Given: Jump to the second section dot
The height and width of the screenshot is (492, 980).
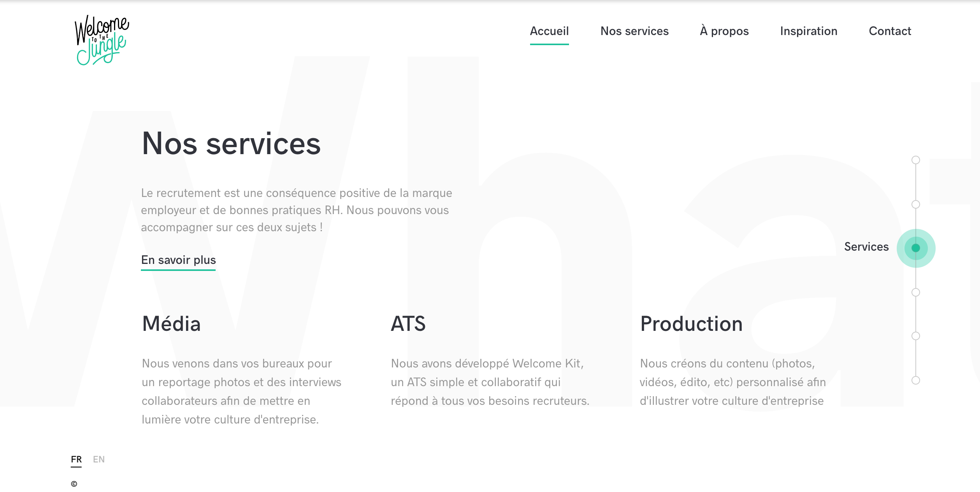Looking at the screenshot, I should [x=915, y=204].
